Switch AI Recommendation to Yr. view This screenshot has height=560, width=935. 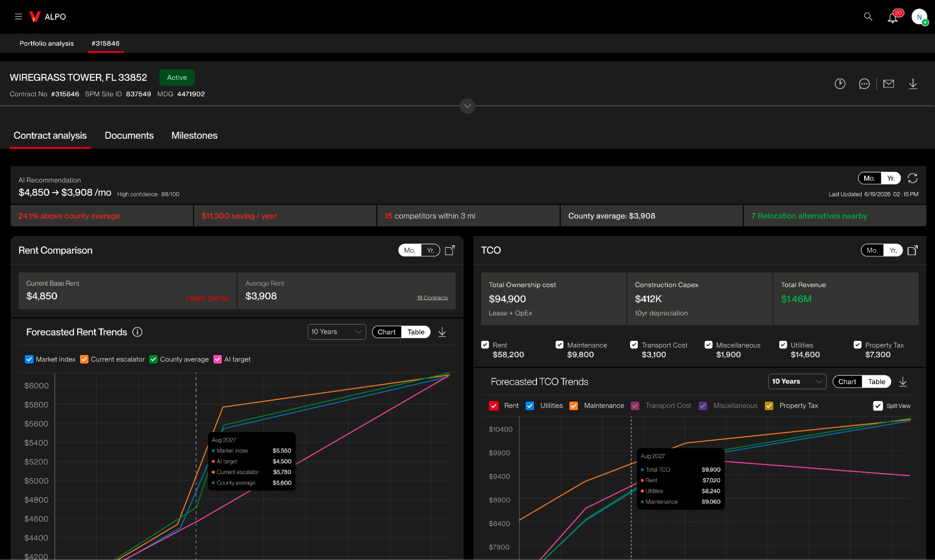tap(891, 178)
